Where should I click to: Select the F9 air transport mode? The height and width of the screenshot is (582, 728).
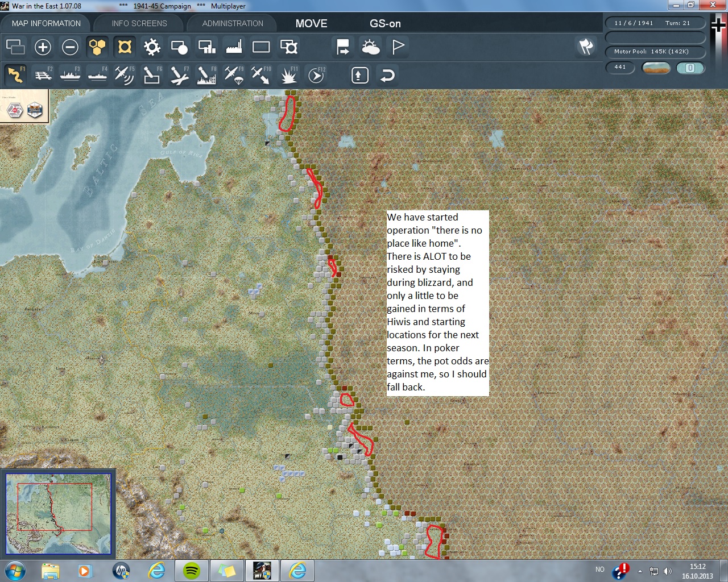click(x=234, y=75)
